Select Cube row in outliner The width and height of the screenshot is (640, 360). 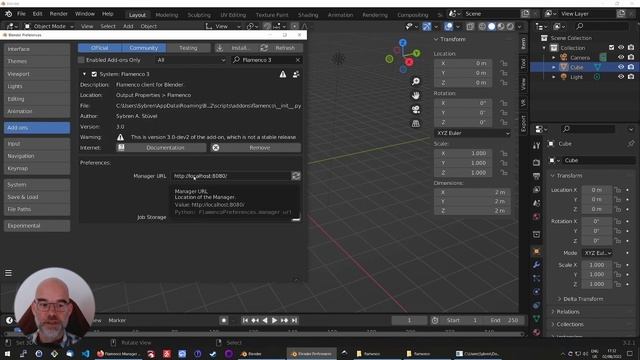(584, 67)
